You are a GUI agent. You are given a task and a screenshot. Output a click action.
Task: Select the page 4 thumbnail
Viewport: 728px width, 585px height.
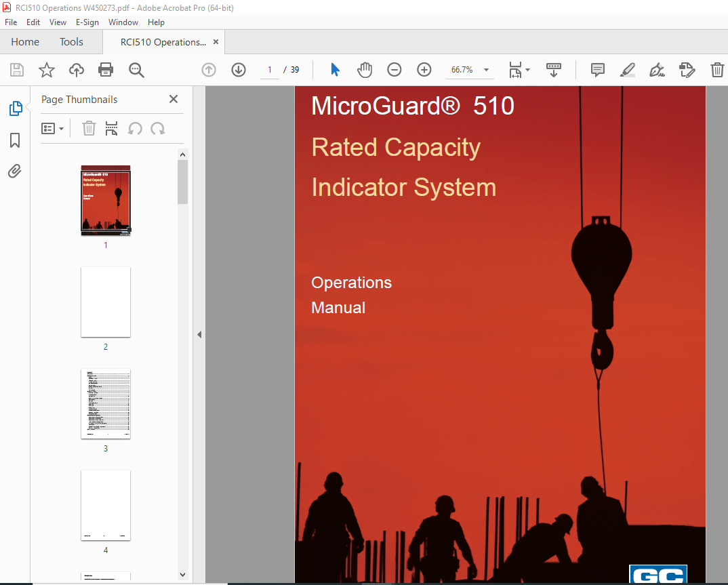pyautogui.click(x=106, y=506)
